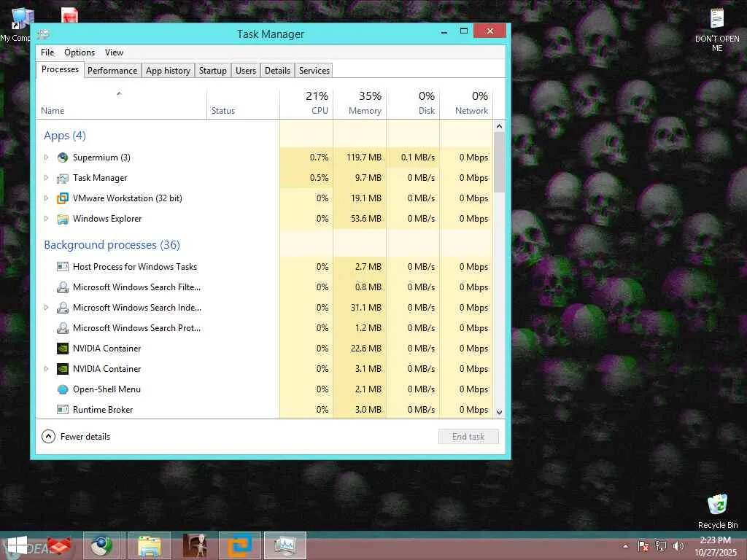
Task: Click the End task button
Action: pos(468,437)
